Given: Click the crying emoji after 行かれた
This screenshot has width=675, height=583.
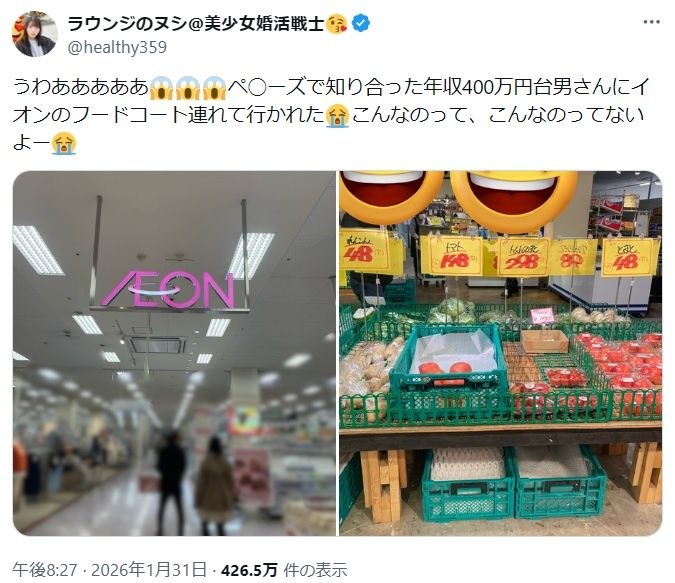Looking at the screenshot, I should point(338,115).
